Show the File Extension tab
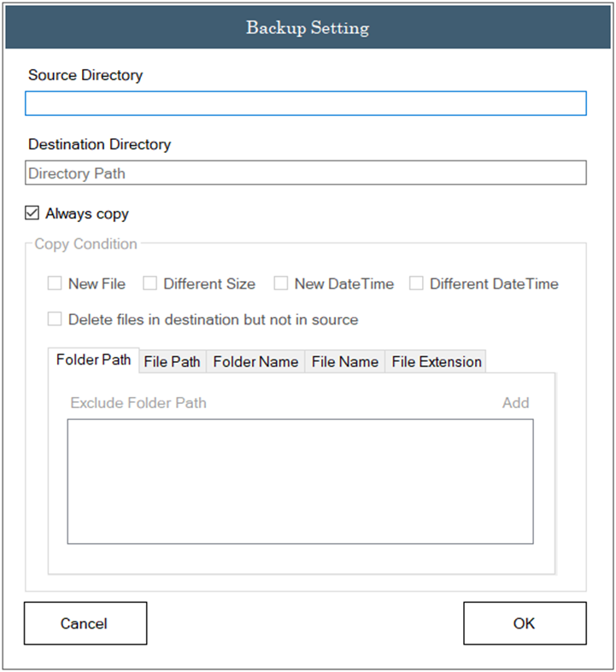This screenshot has width=616, height=672. (x=436, y=362)
